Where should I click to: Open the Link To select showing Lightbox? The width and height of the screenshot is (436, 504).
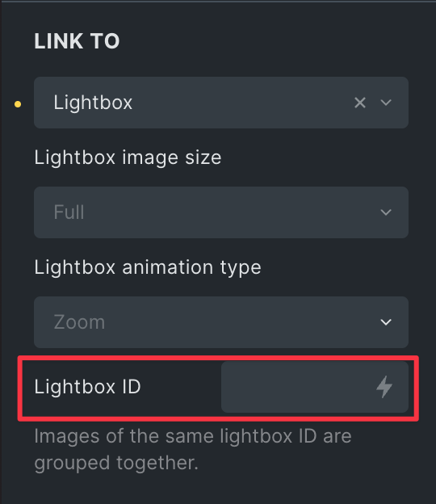(x=221, y=103)
